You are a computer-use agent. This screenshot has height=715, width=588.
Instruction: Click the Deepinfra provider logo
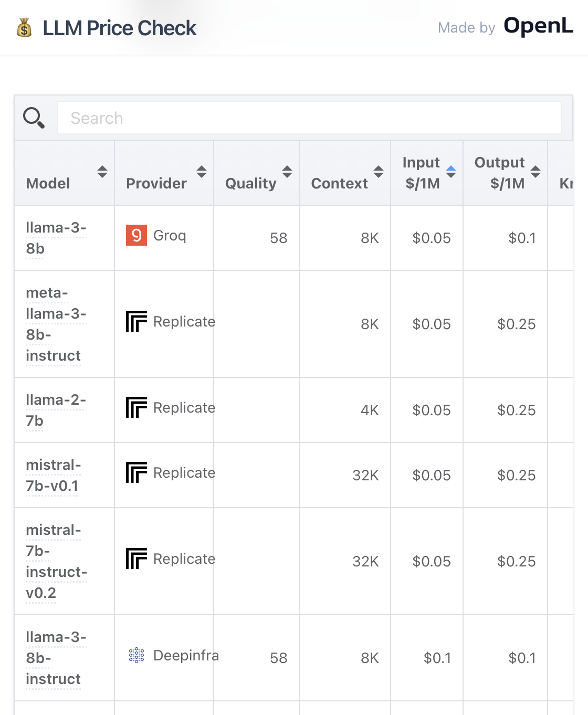click(x=136, y=655)
